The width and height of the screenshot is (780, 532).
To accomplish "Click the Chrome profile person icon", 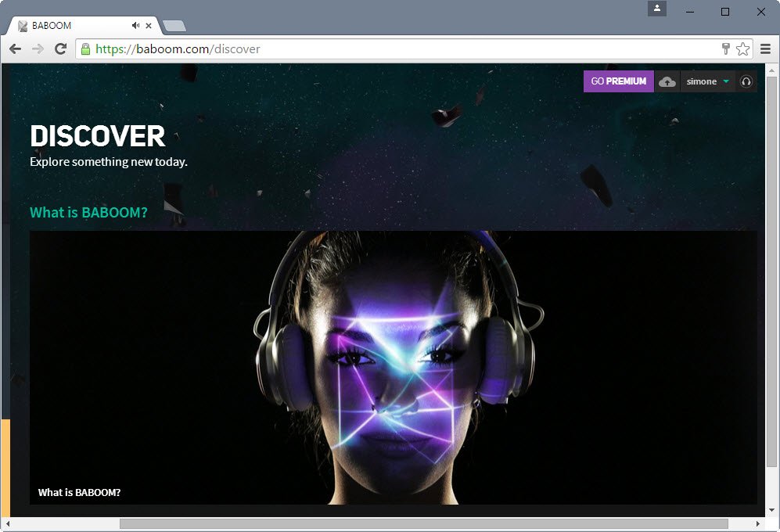I will 656,9.
